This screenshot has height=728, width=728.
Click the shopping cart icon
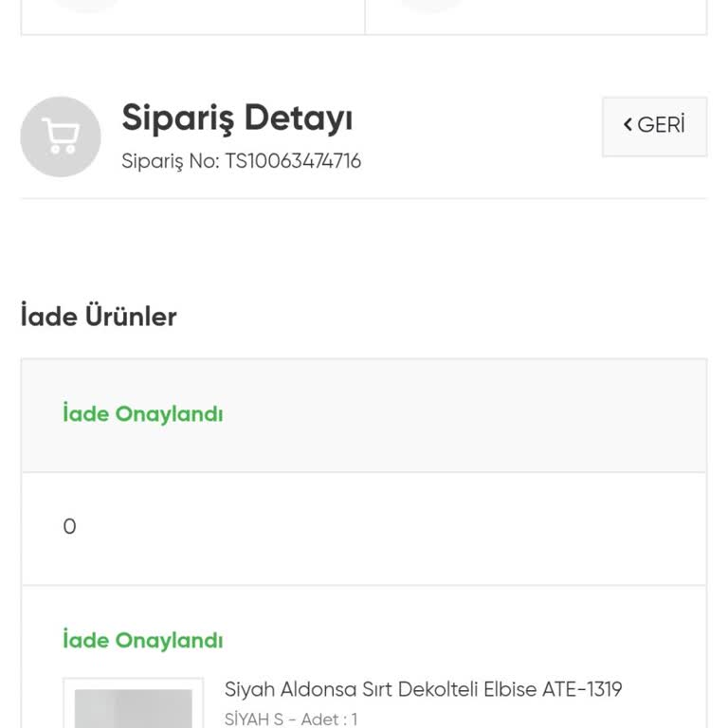pyautogui.click(x=61, y=136)
